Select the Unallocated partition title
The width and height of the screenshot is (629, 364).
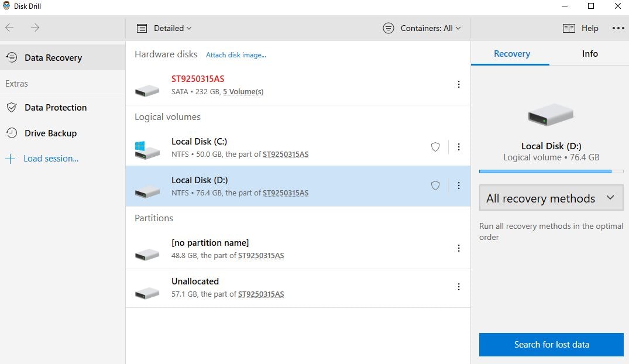pos(195,281)
